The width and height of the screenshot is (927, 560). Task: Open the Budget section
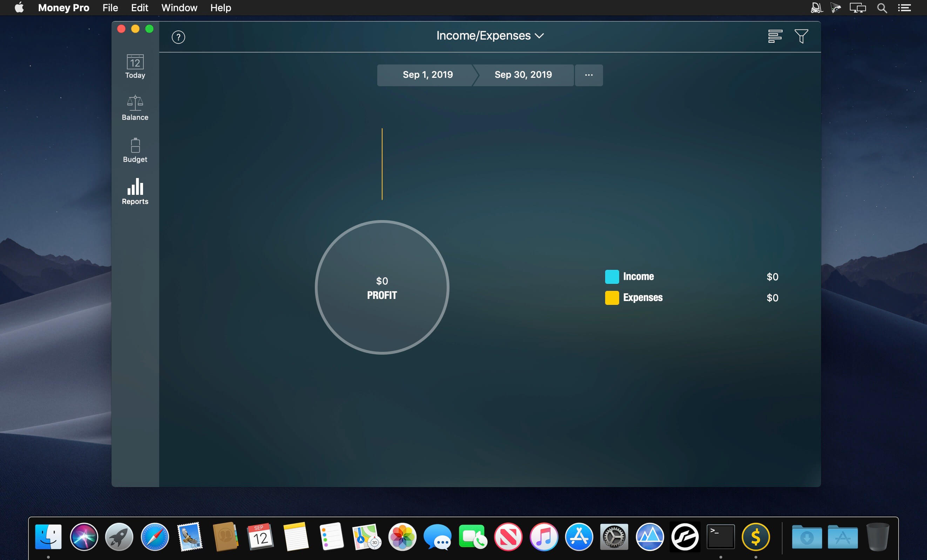(x=135, y=150)
